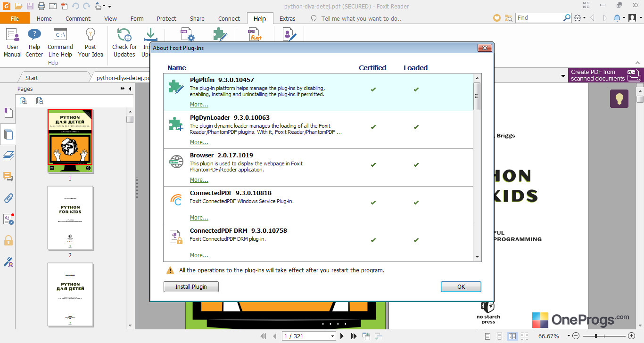
Task: Switch to continuous page view mode
Action: (500, 336)
